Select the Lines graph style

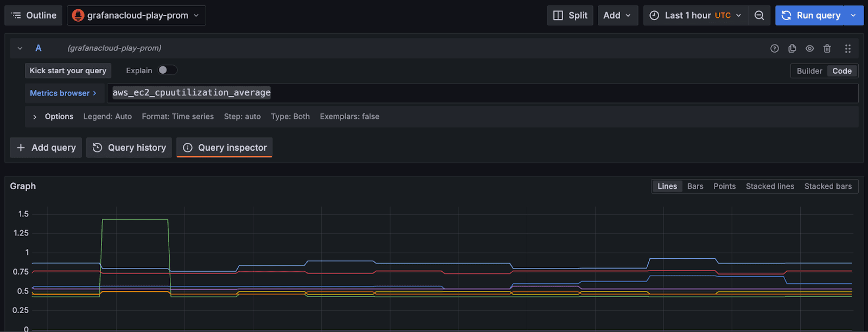point(667,186)
